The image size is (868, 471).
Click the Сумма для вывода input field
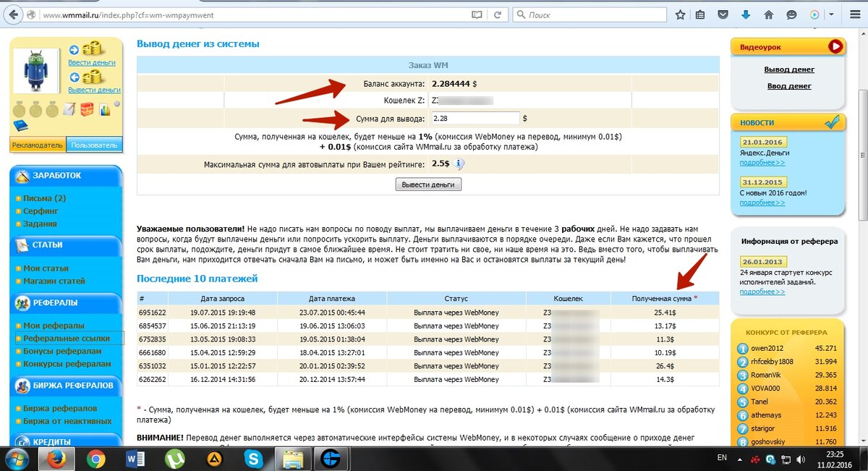point(475,118)
